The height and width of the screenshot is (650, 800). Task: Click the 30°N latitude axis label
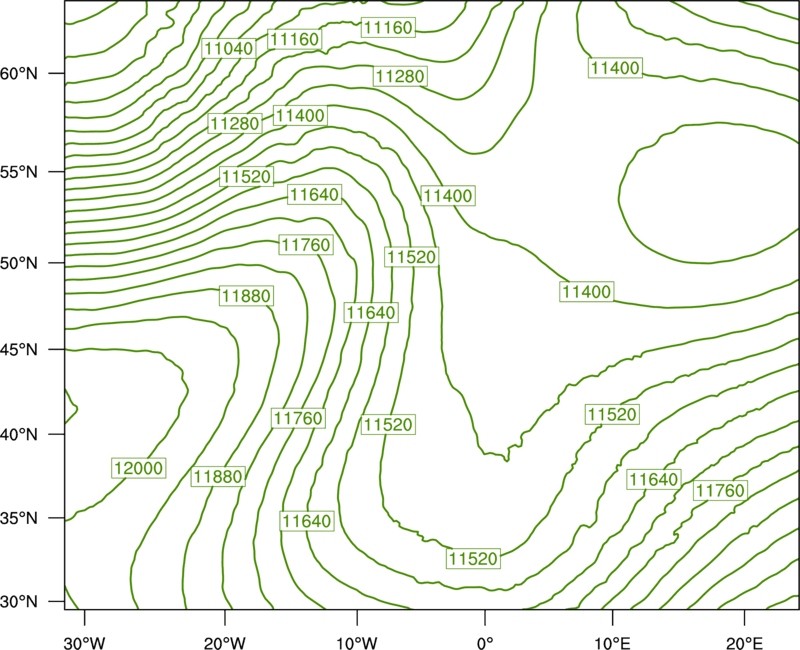tap(19, 602)
